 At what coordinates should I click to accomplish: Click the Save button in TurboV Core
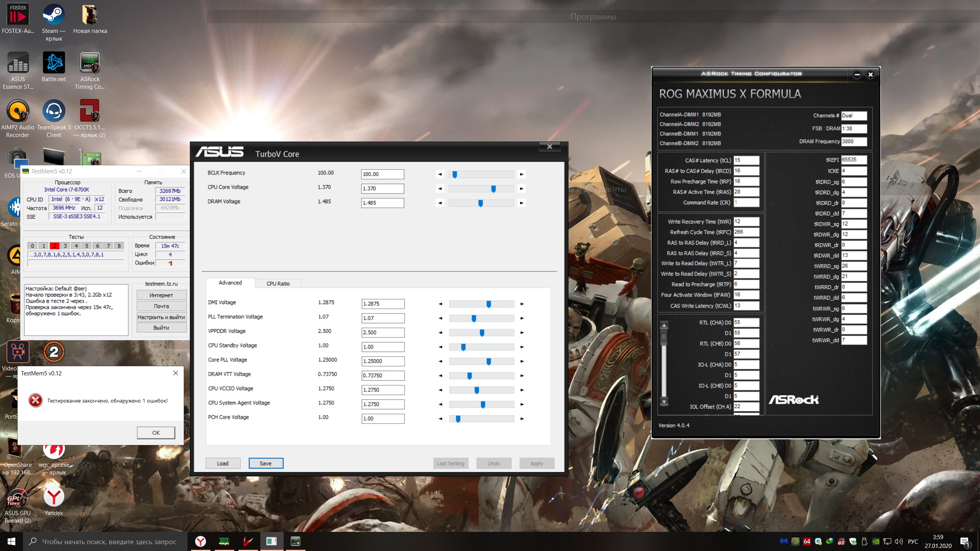tap(266, 463)
